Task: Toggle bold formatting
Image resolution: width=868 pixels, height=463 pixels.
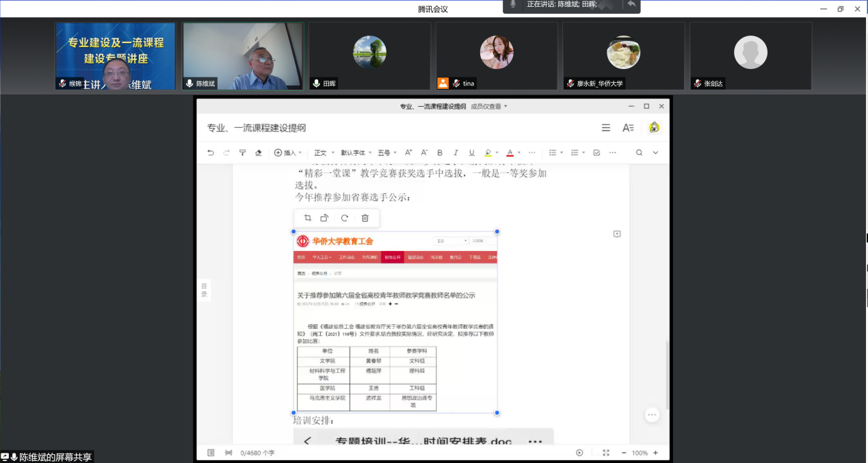Action: point(440,153)
